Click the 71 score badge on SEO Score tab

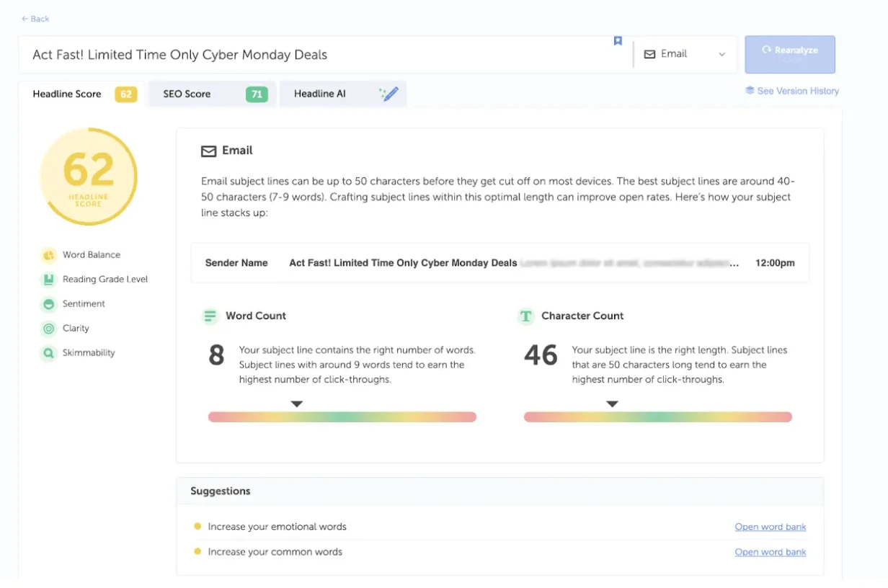click(x=257, y=94)
